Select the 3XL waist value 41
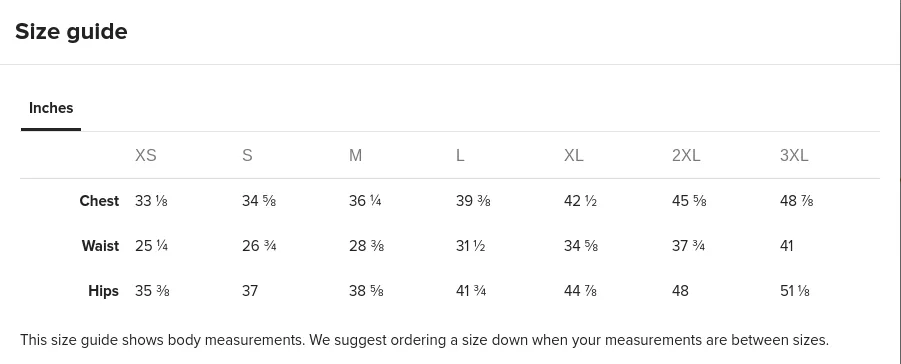Screen dimensions: 901x364 pyautogui.click(x=786, y=246)
